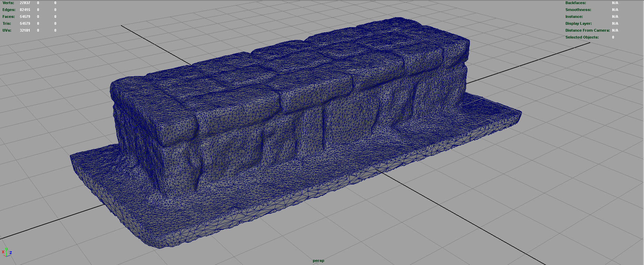Click the N/A value beside Backfaces

click(615, 3)
